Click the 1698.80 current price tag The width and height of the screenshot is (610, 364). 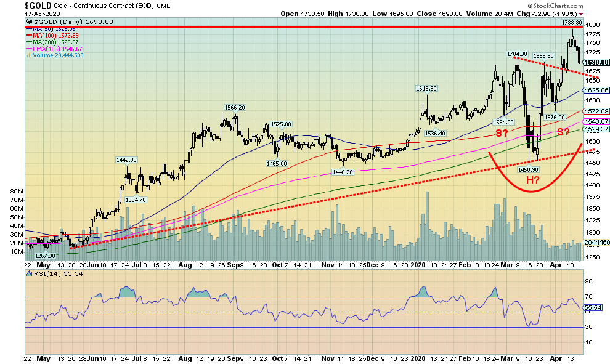click(596, 62)
